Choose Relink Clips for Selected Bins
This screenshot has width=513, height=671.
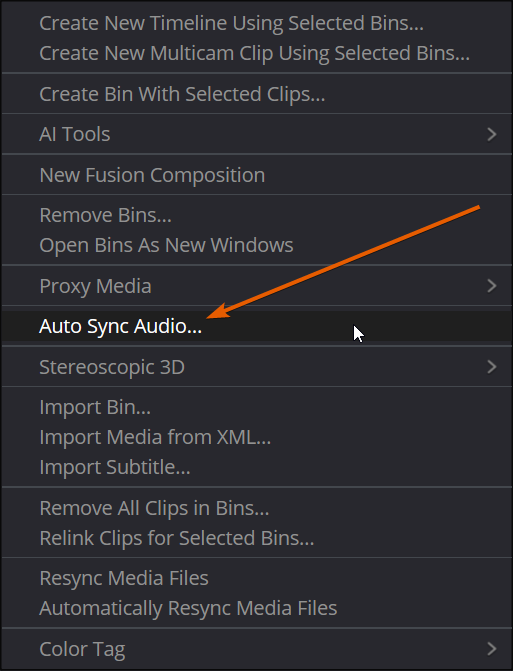pos(257,538)
